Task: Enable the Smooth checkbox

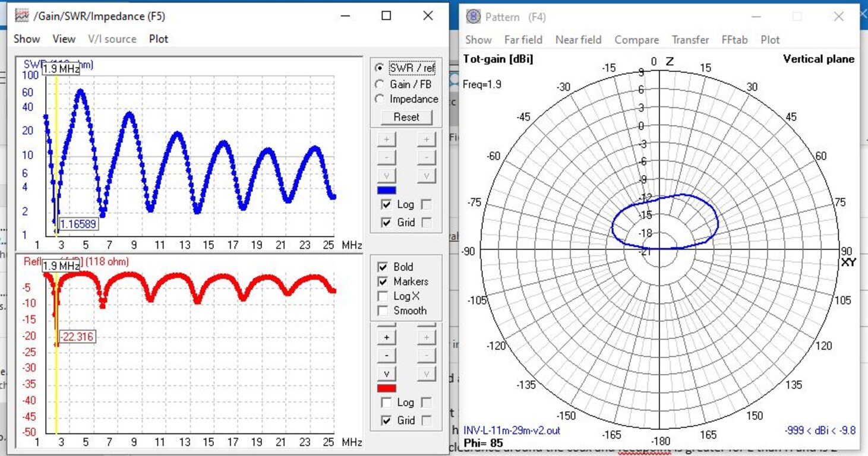Action: click(x=383, y=310)
